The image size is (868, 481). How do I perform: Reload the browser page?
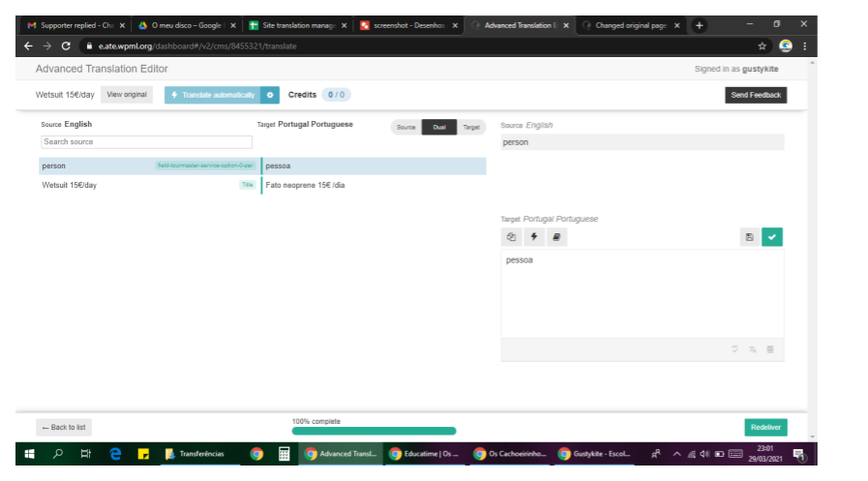66,45
